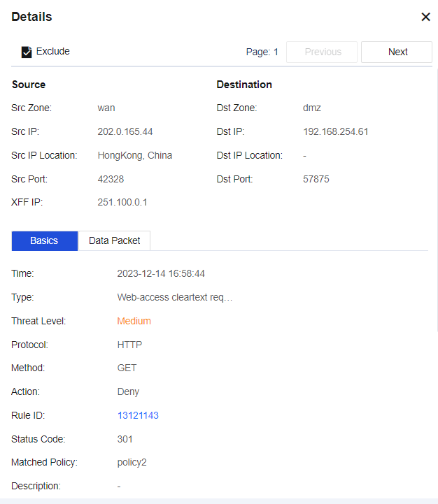
Task: Click the Src IP value 202.0.165.44
Action: pos(125,131)
